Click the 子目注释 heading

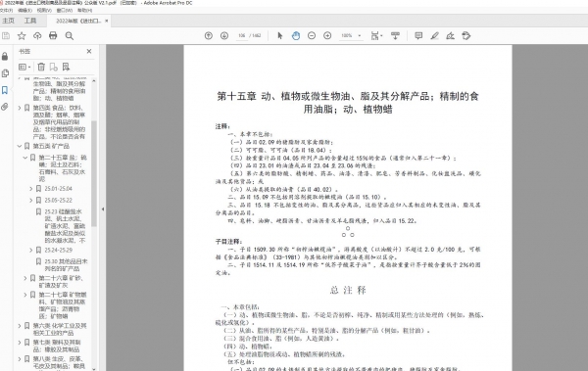click(x=228, y=242)
